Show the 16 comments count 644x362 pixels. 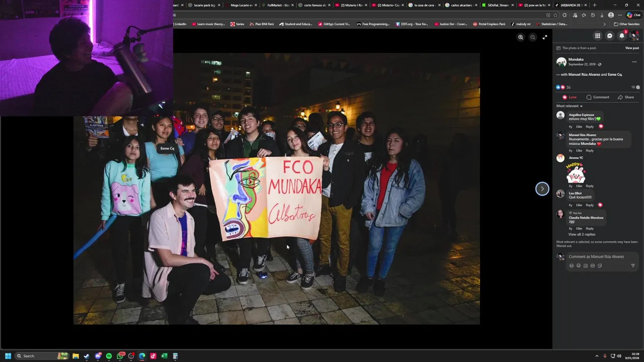635,87
